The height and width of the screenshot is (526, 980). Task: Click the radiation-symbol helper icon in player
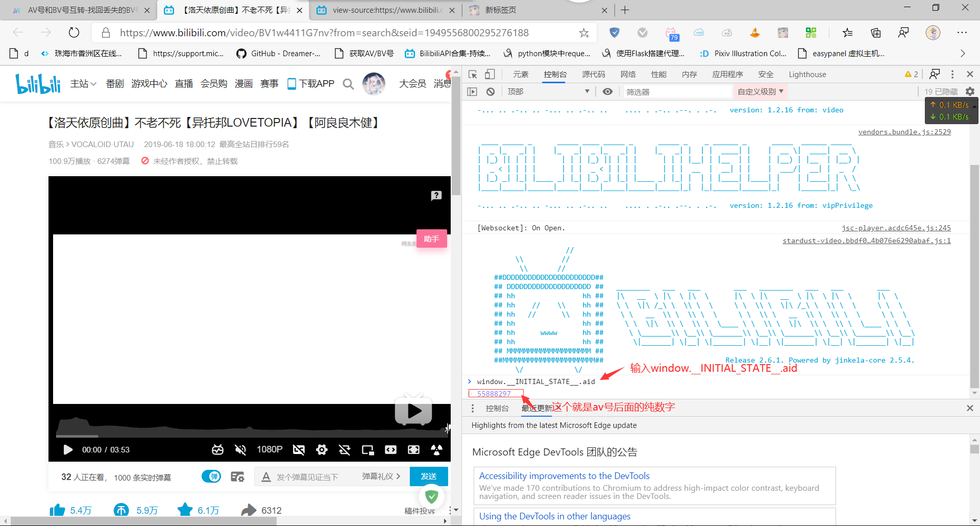(436, 449)
